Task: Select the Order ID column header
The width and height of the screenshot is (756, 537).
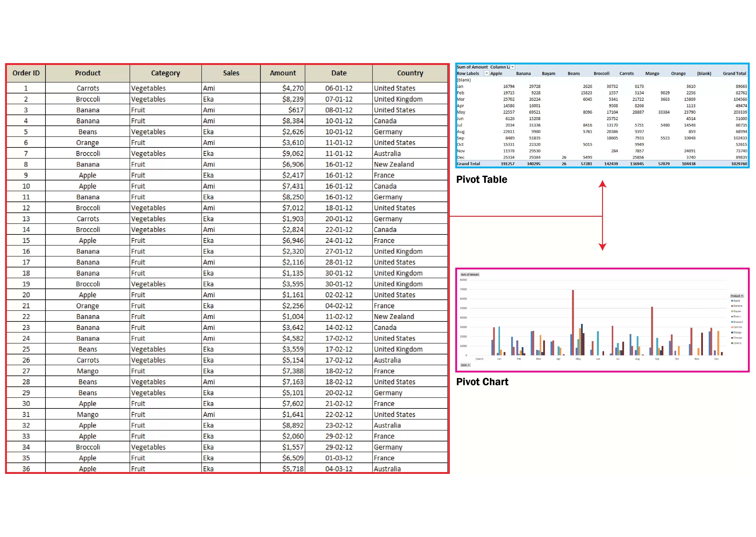Action: click(x=26, y=73)
